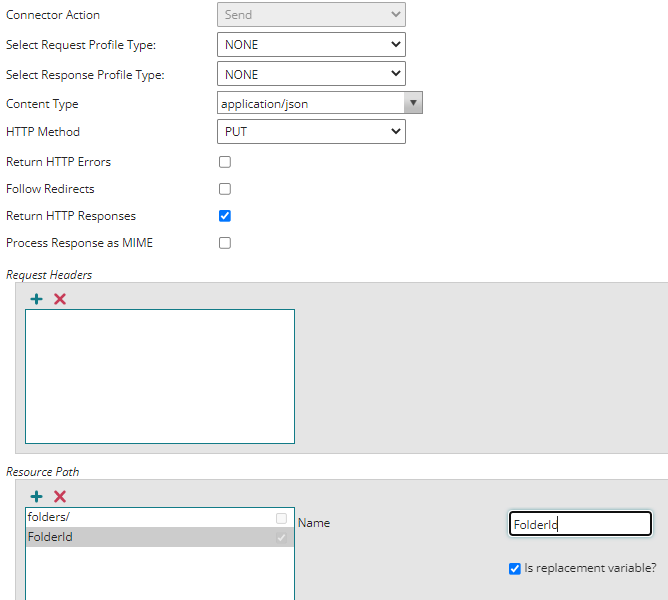Add a new resource path element
This screenshot has height=600, width=668.
click(x=37, y=496)
